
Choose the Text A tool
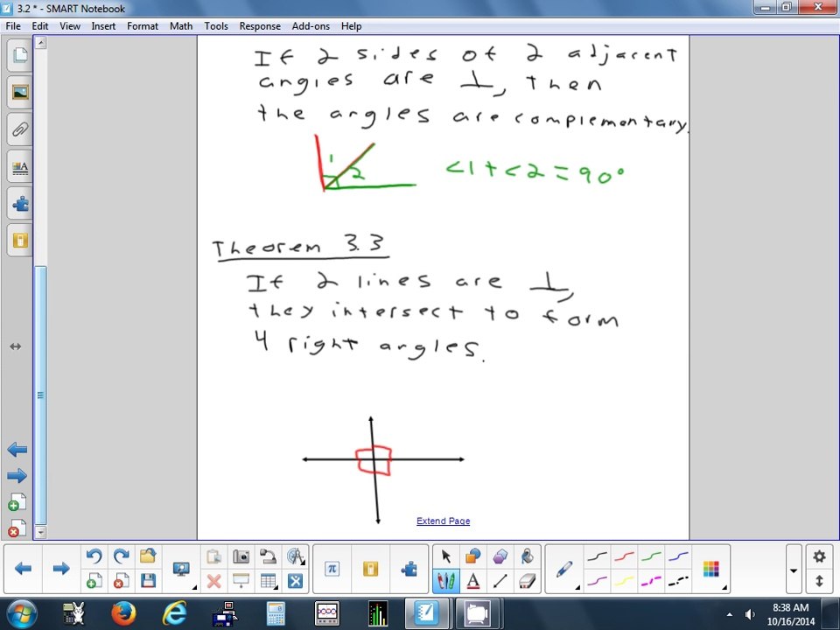tap(473, 581)
